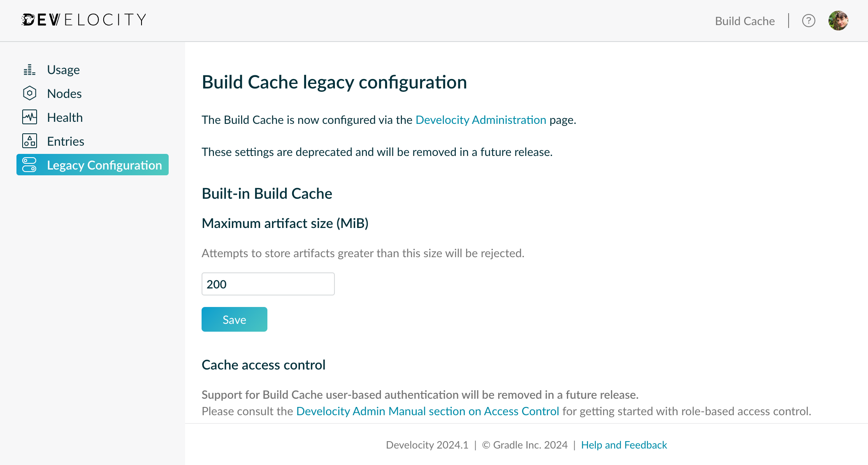868x465 pixels.
Task: Open the user avatar profile menu
Action: coord(838,21)
